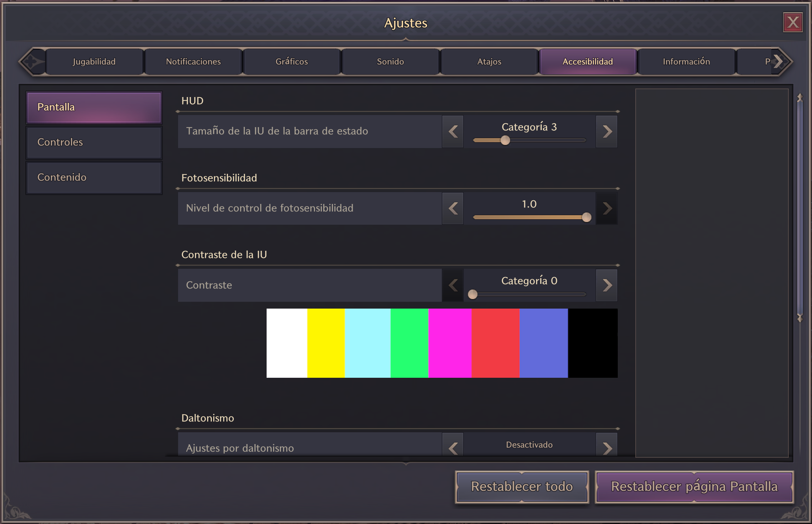Close the Ajustes window
This screenshot has height=524, width=812.
click(x=792, y=23)
